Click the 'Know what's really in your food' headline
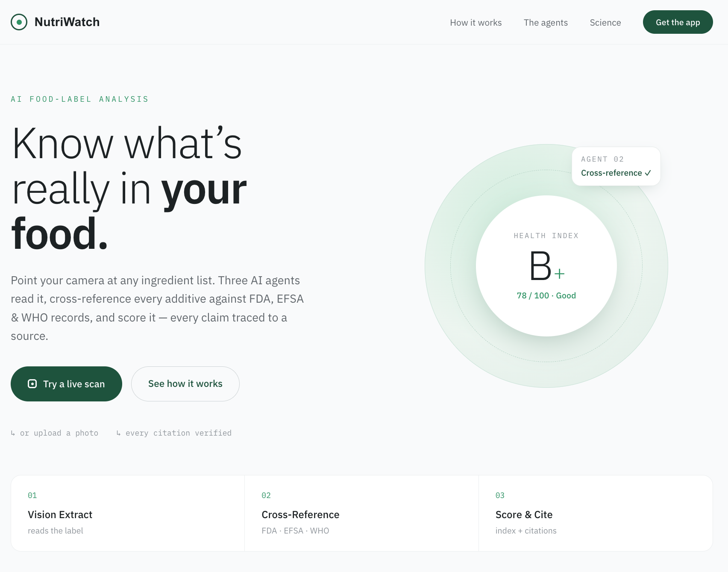This screenshot has height=572, width=728. 129,189
